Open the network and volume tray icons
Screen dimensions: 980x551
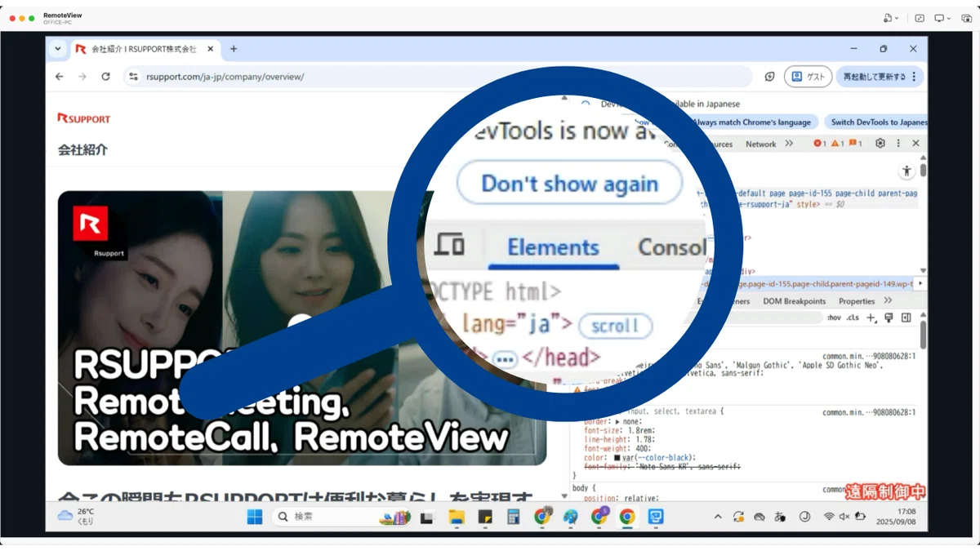click(844, 517)
